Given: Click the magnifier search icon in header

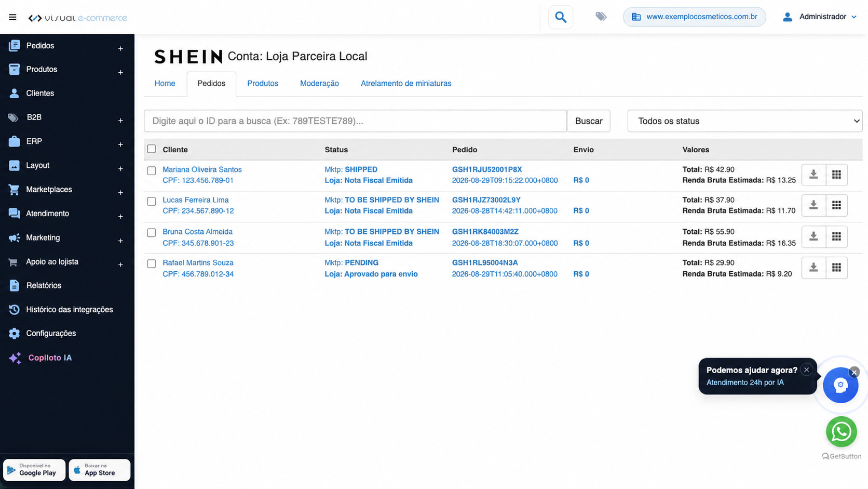Looking at the screenshot, I should pyautogui.click(x=561, y=17).
